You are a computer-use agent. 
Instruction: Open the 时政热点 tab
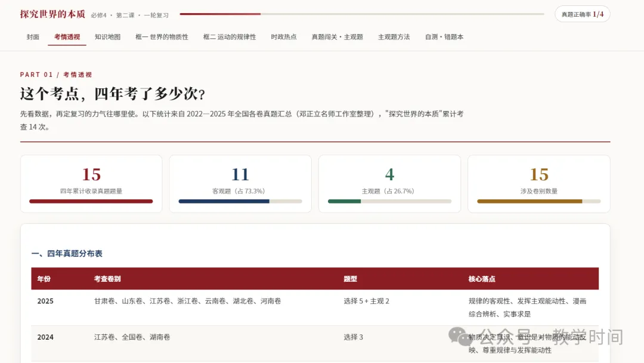point(284,37)
